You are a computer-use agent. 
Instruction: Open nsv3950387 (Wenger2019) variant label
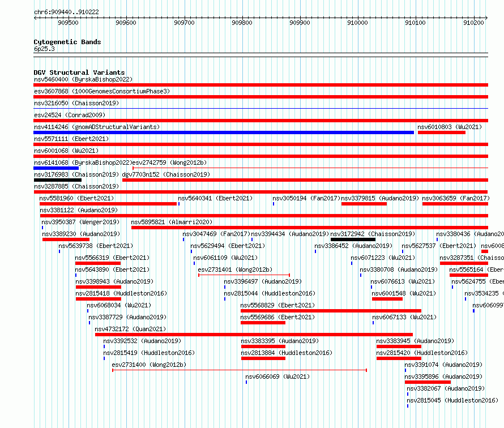(x=80, y=222)
